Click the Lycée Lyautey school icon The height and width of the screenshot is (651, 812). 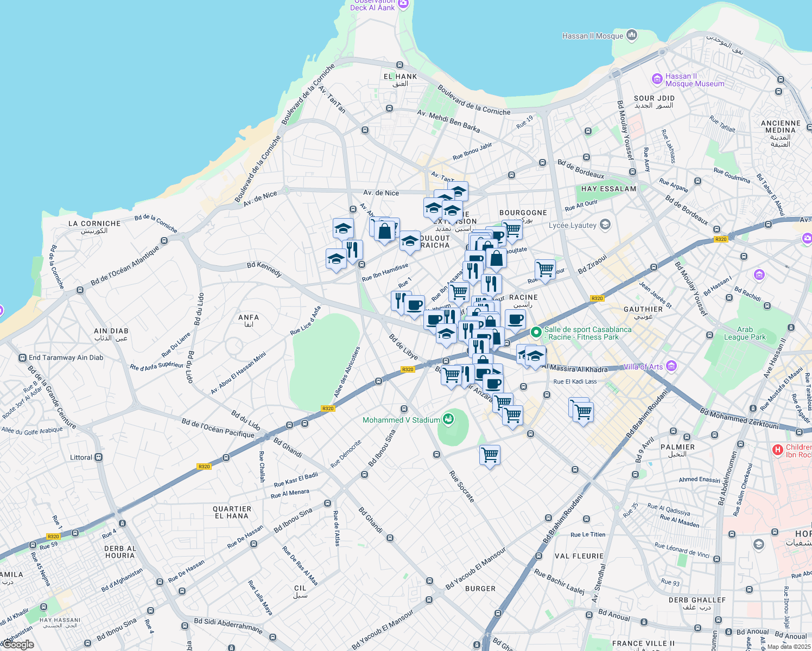tap(605, 225)
